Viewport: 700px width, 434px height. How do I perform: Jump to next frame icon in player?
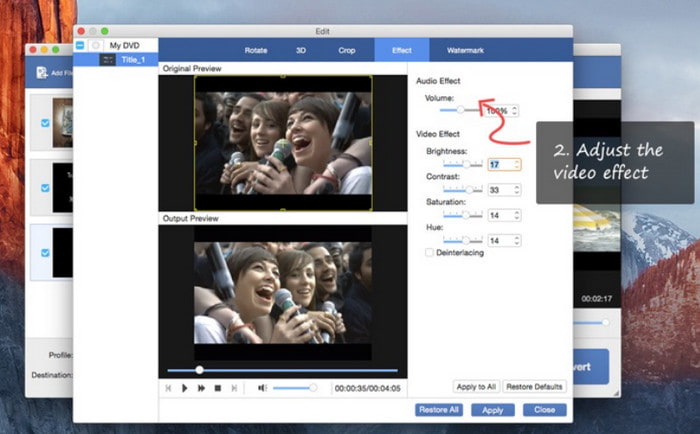[x=234, y=388]
